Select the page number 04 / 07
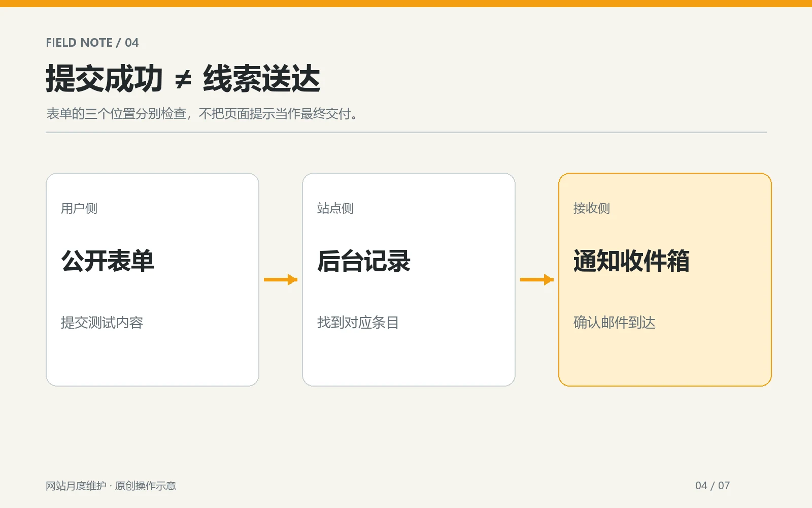 point(713,486)
